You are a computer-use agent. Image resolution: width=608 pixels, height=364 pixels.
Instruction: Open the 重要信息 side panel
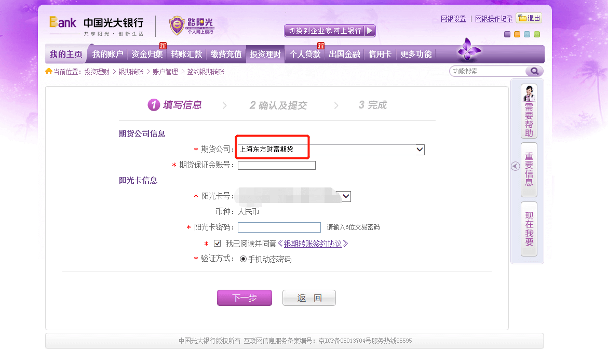529,169
